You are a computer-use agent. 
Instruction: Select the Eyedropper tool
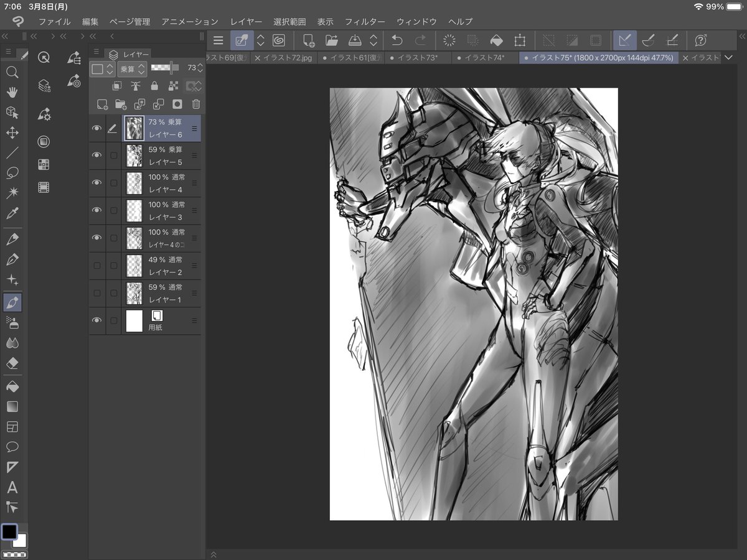[12, 213]
